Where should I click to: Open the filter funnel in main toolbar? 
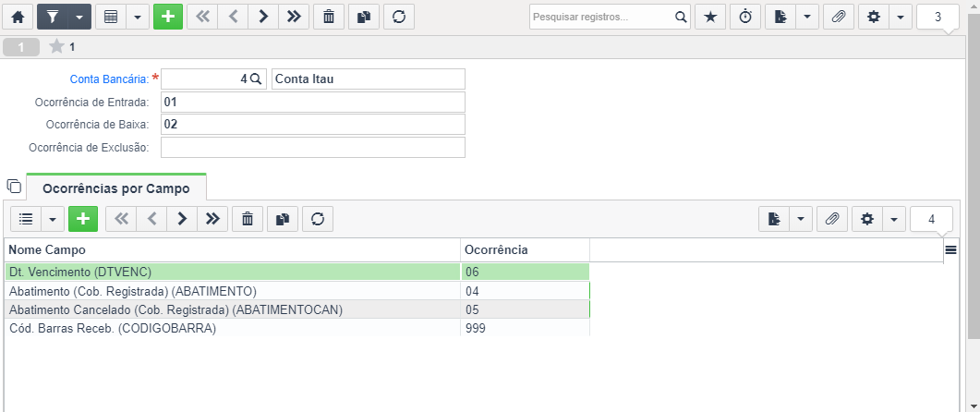point(53,17)
